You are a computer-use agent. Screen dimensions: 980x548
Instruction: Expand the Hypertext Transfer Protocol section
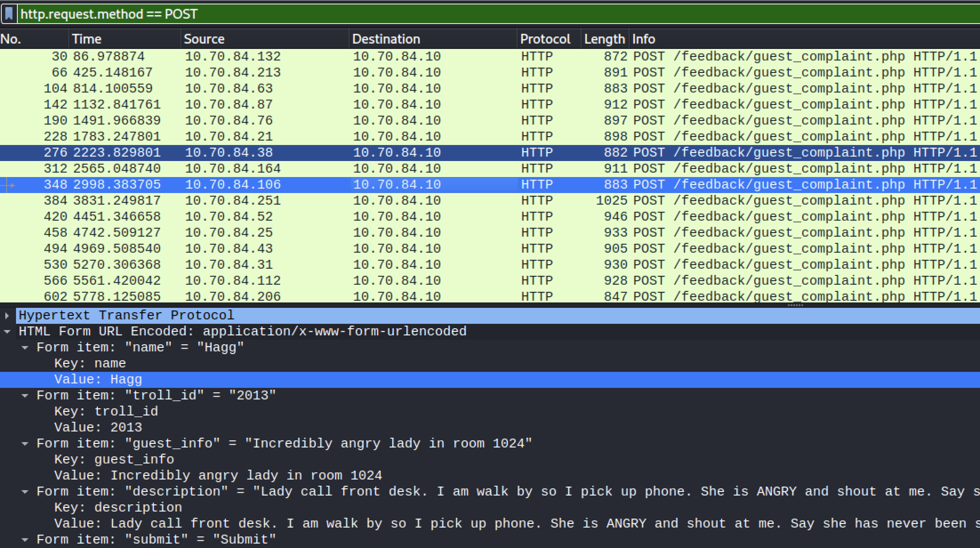(7, 315)
